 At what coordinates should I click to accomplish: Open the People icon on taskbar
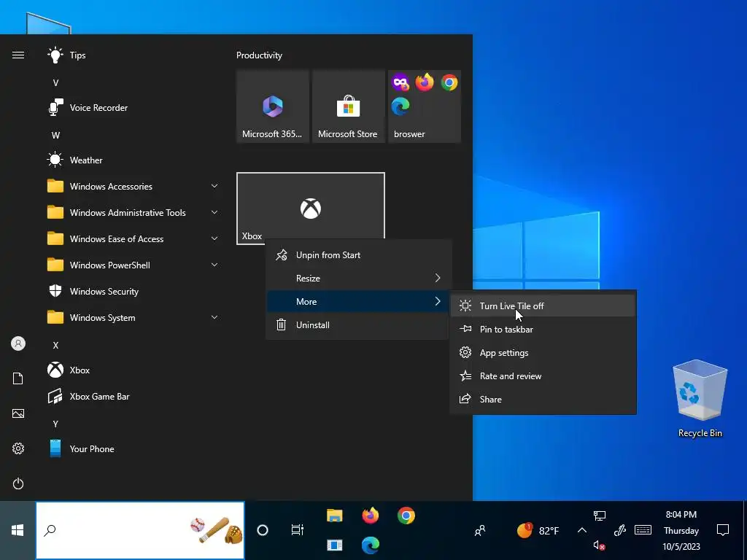(x=480, y=531)
